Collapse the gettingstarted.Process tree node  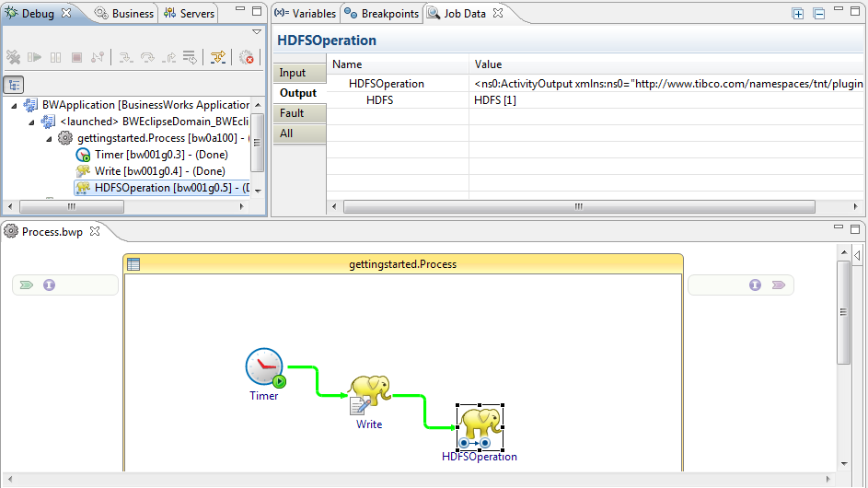tap(49, 138)
